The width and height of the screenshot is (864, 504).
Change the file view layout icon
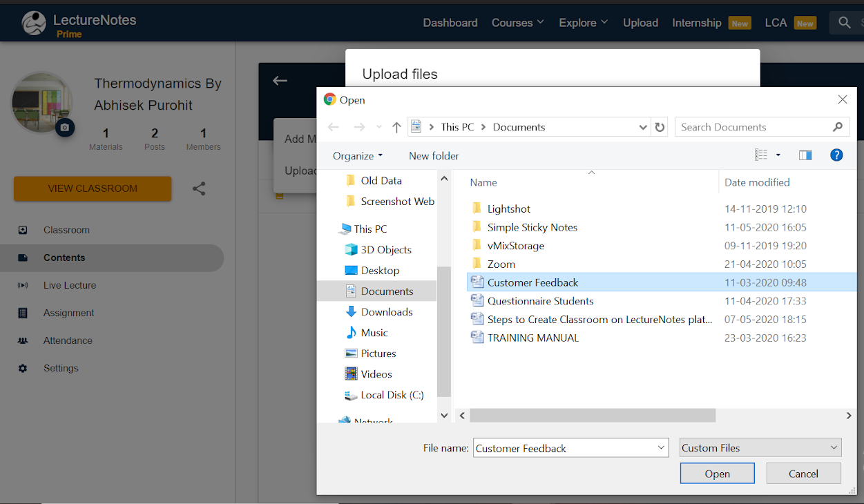761,155
